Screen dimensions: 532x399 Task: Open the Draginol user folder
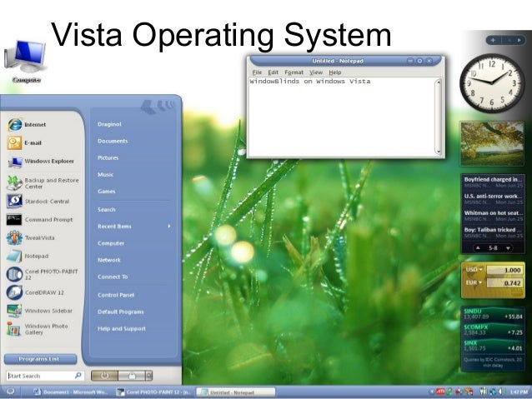(x=109, y=124)
